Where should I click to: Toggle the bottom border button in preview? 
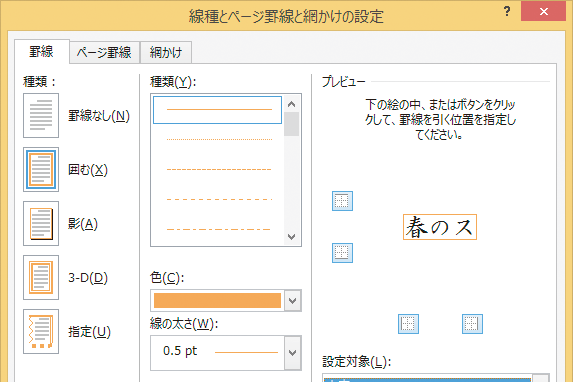tap(342, 253)
